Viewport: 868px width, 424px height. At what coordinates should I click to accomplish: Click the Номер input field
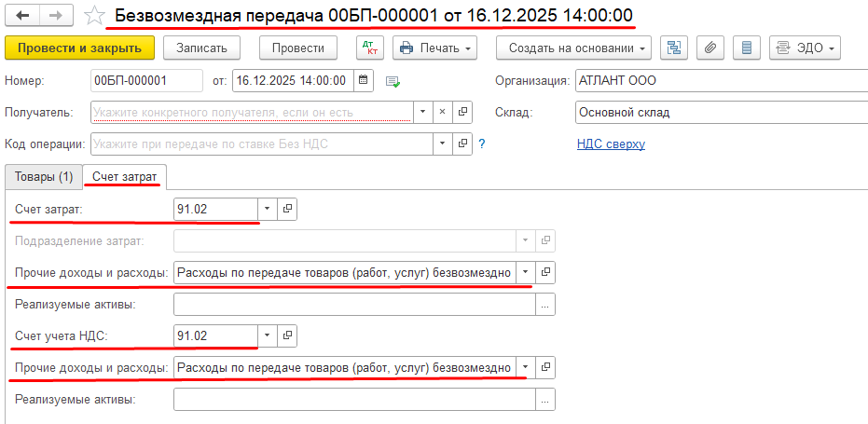point(146,80)
